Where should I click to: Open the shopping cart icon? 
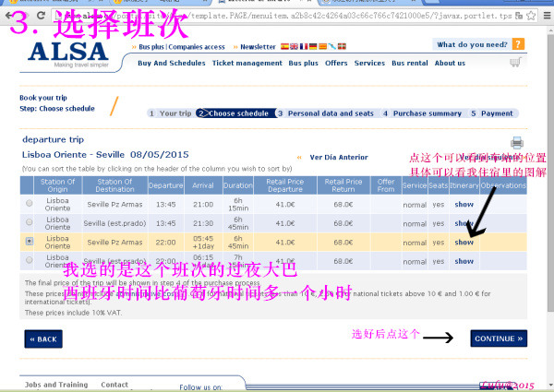tap(515, 63)
